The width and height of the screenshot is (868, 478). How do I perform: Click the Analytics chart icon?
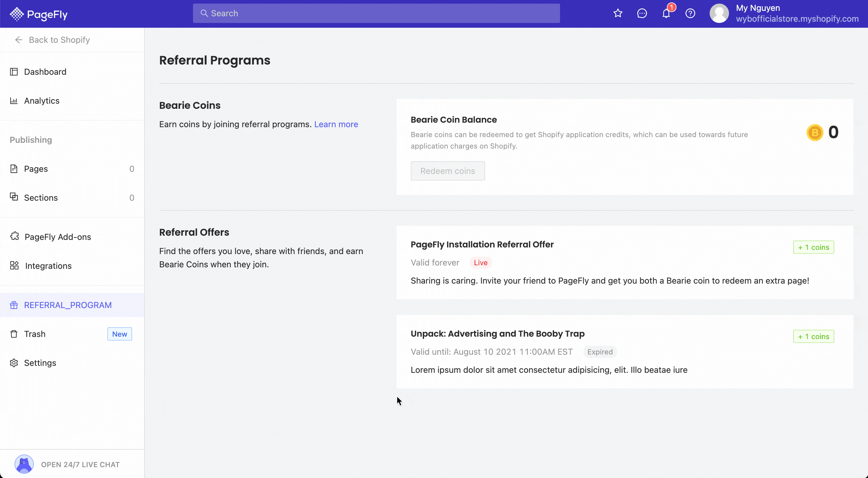tap(14, 101)
